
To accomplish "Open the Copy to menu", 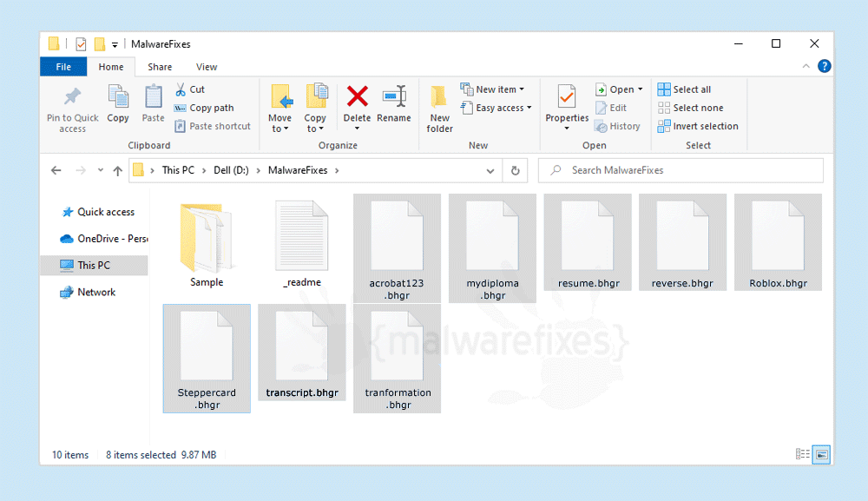I will 316,109.
